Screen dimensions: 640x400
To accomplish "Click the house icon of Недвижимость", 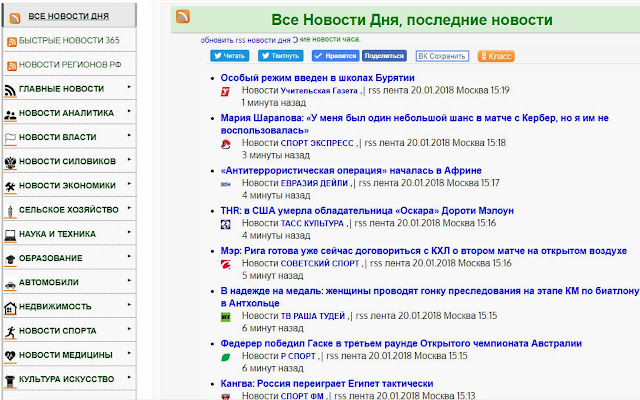I will tap(10, 308).
